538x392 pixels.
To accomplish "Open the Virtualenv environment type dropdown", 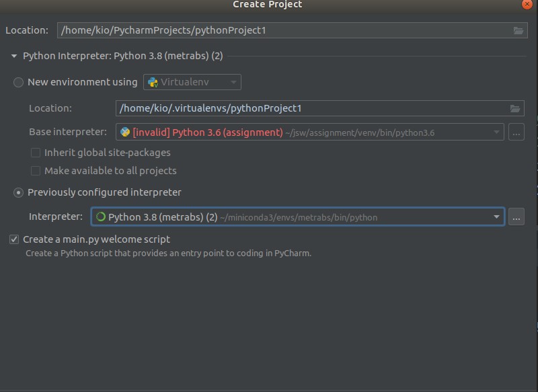I will (x=192, y=82).
